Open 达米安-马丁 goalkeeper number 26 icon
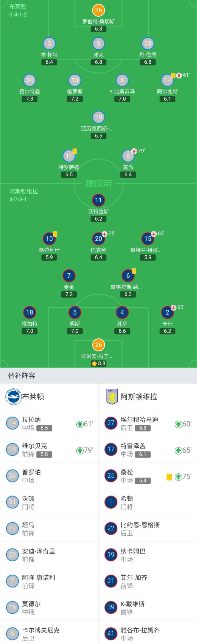197x644 pixels. [99, 345]
